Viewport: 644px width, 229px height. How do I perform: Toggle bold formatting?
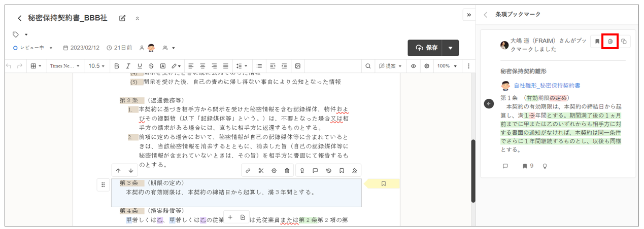[x=117, y=66]
